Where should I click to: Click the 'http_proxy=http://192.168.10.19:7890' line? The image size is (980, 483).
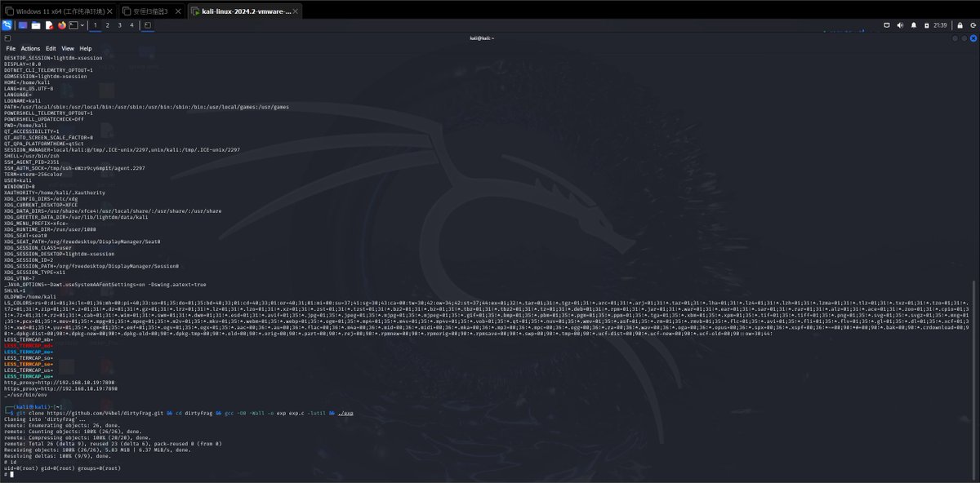point(60,382)
